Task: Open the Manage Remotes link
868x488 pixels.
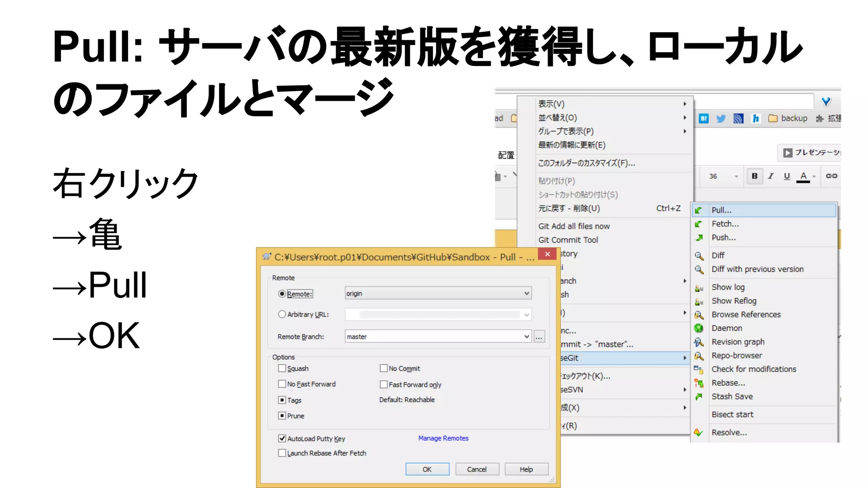Action: 443,438
